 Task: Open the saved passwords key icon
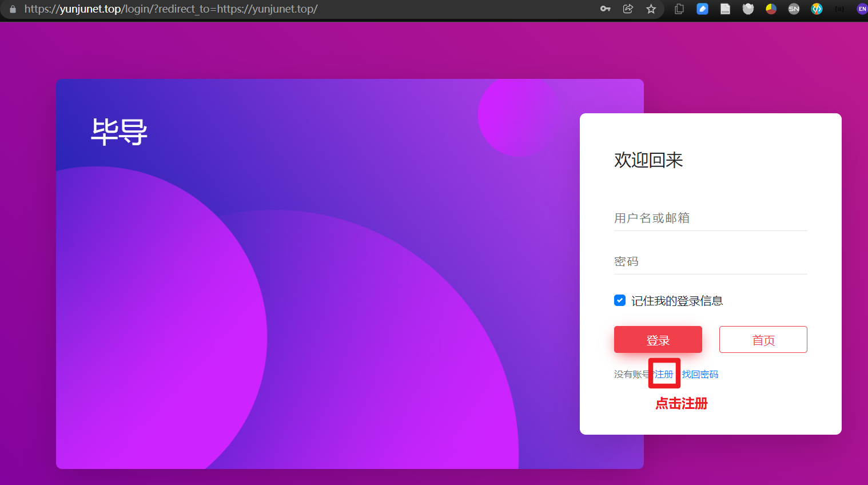pyautogui.click(x=606, y=9)
